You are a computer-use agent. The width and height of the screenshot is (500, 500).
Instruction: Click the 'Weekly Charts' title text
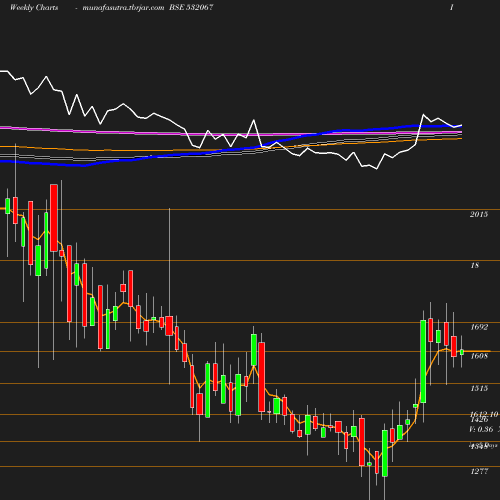pyautogui.click(x=34, y=7)
